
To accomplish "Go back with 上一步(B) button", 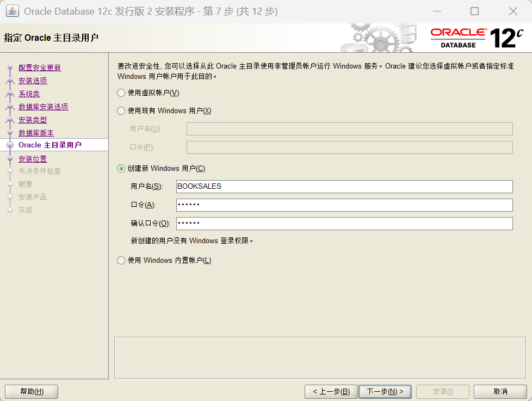I will 331,392.
